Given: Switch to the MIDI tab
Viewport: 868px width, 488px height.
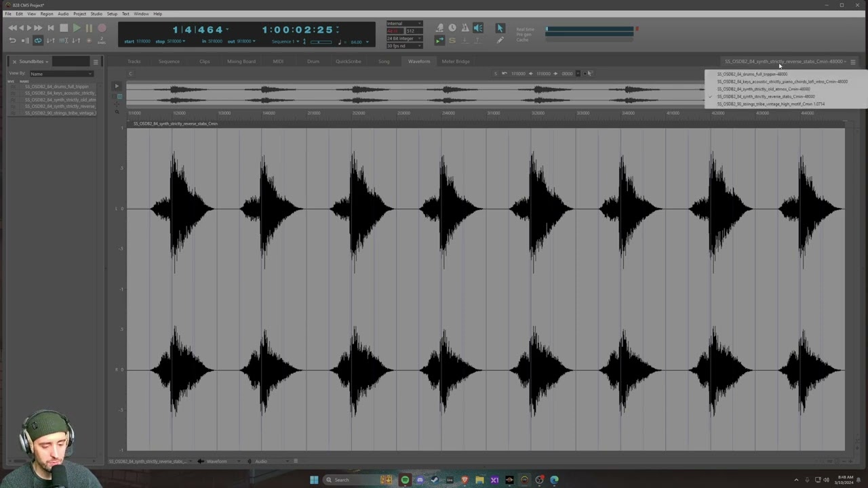Looking at the screenshot, I should click(278, 62).
